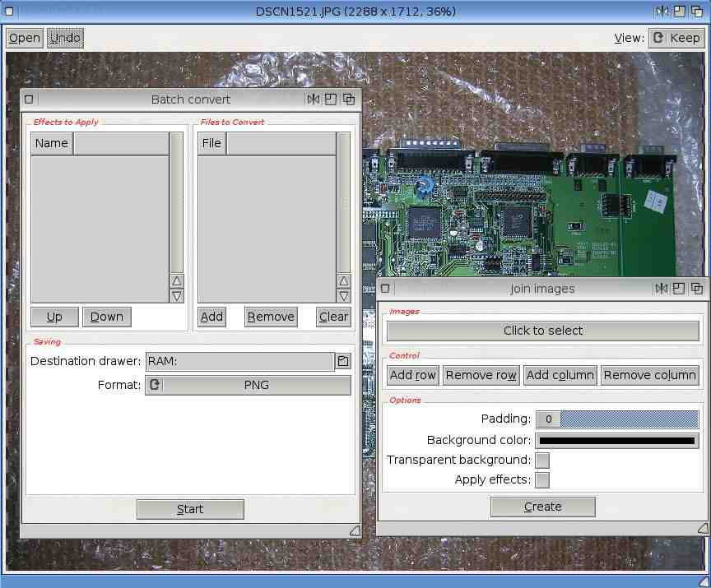Click the Padding slider

click(628, 419)
